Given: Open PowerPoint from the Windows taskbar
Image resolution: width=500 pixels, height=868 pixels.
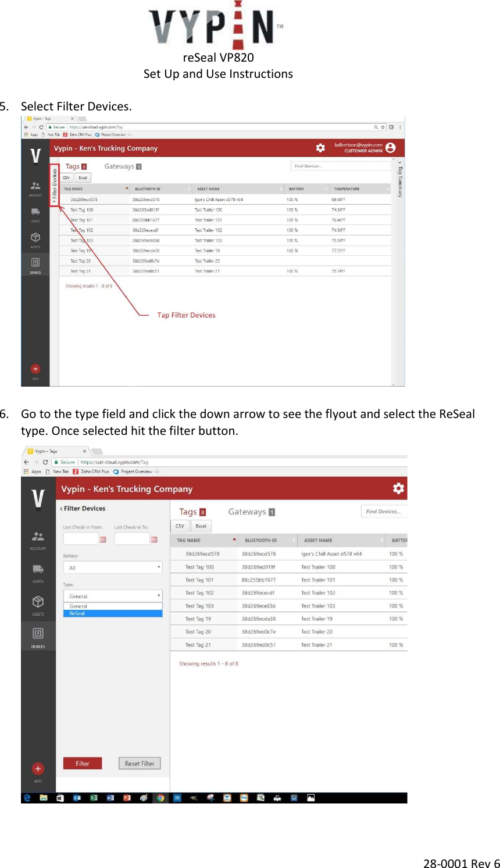Looking at the screenshot, I should pos(127,798).
